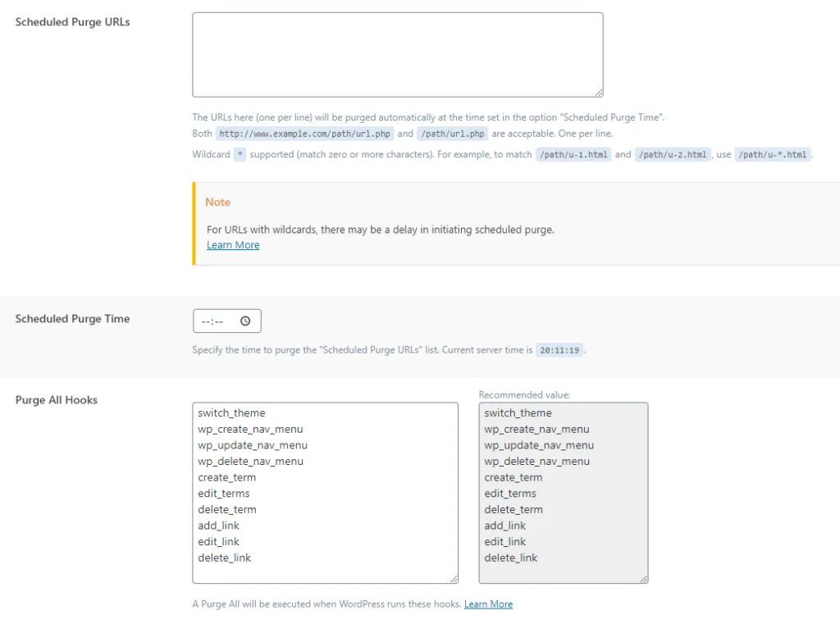The image size is (840, 633).
Task: Click the http://www.example.com/path/url.php code sample
Action: point(305,134)
